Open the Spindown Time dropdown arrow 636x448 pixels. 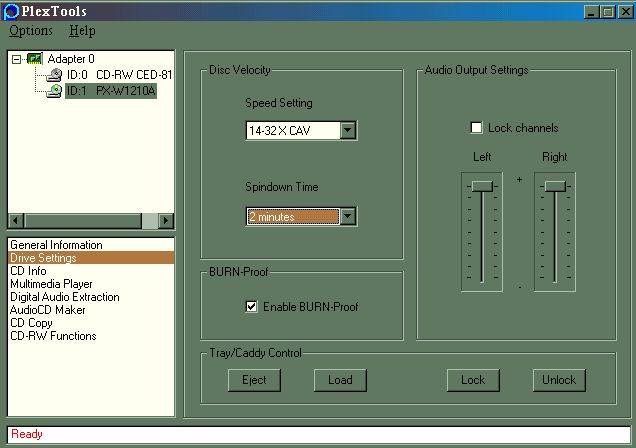click(x=348, y=216)
